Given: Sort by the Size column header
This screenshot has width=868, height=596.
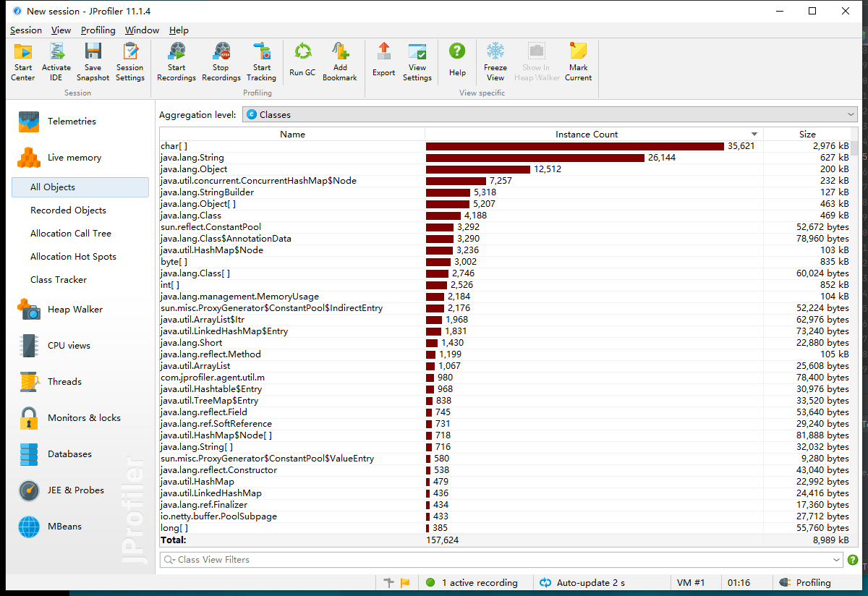Looking at the screenshot, I should [807, 135].
